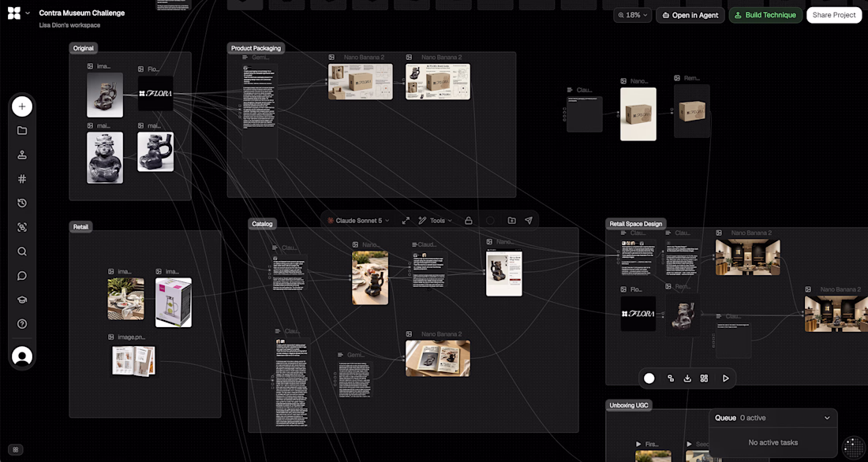The width and height of the screenshot is (868, 462).
Task: Select the Retail Space Design group label
Action: [635, 224]
